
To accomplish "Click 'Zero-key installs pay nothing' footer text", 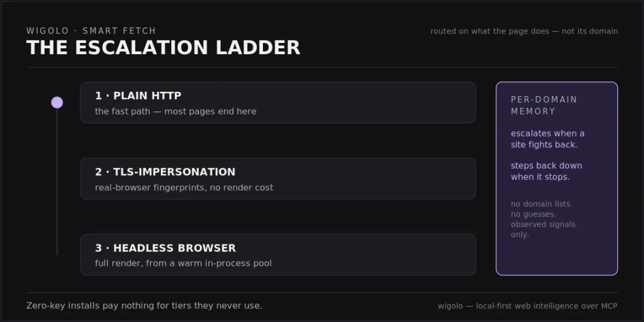I will pyautogui.click(x=144, y=306).
